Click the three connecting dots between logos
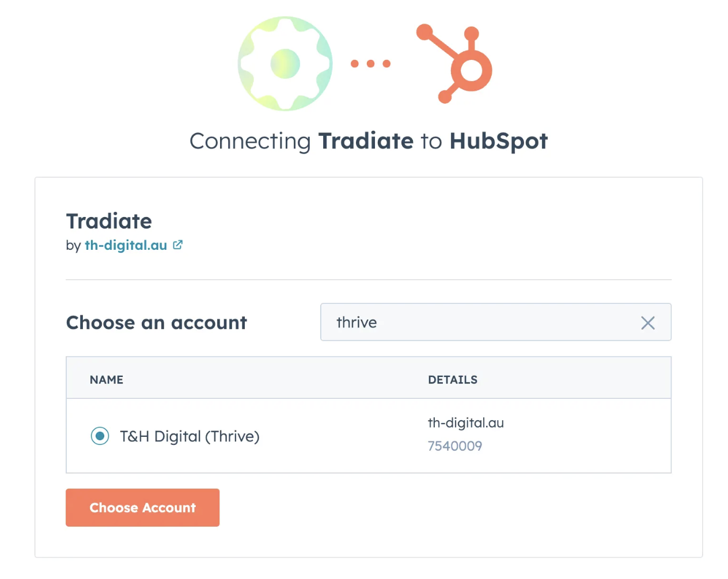This screenshot has height=579, width=728. click(x=370, y=64)
